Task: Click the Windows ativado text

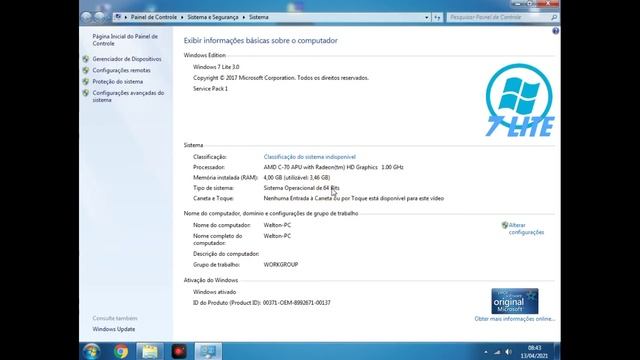Action: (214, 292)
